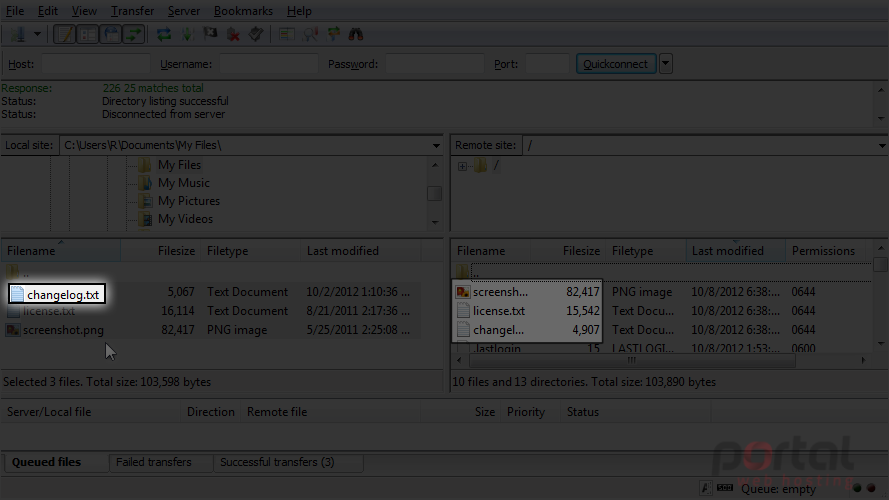Screen dimensions: 889x500
Task: Expand the Local site path dropdown
Action: pyautogui.click(x=435, y=146)
